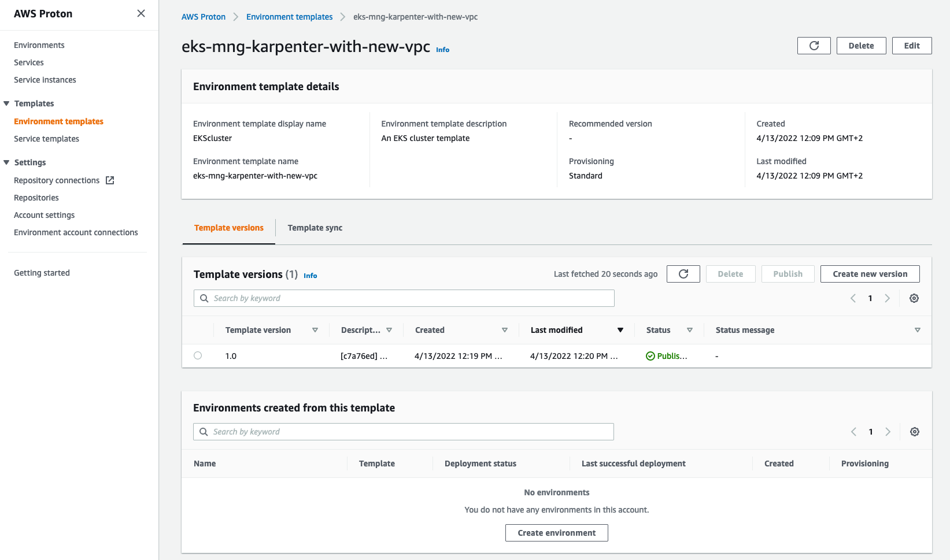Viewport: 950px width, 560px height.
Task: Open Environment account connections in sidebar
Action: 76,232
